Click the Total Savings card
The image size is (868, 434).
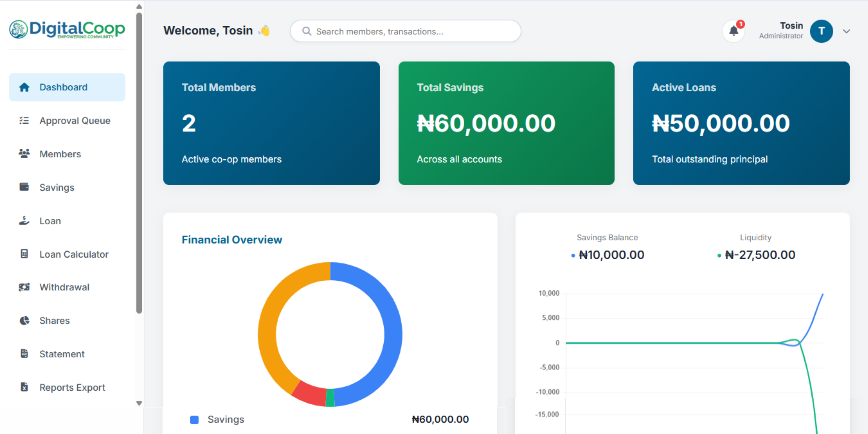[x=506, y=123]
